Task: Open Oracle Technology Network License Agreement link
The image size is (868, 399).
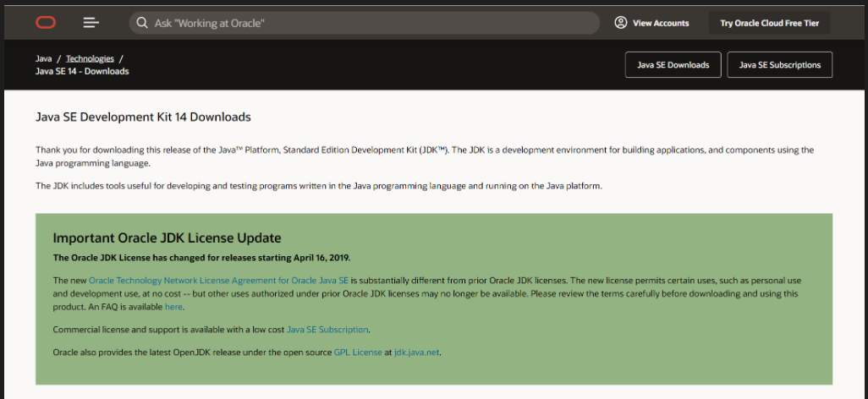Action: (x=218, y=281)
